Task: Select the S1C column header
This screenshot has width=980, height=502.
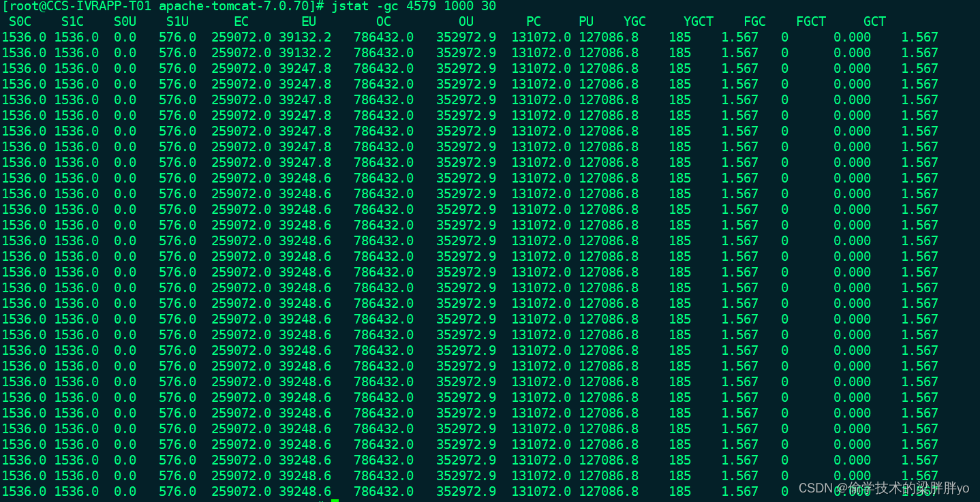Action: [x=72, y=22]
